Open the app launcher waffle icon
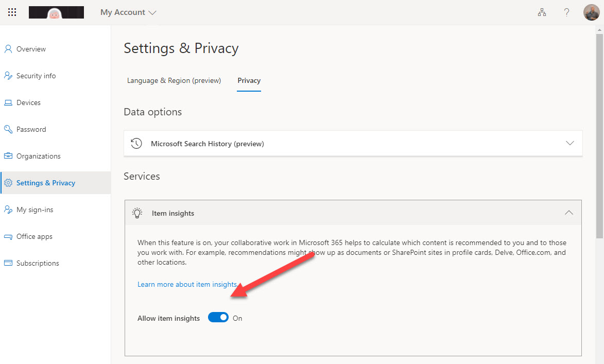This screenshot has height=364, width=604. click(12, 12)
